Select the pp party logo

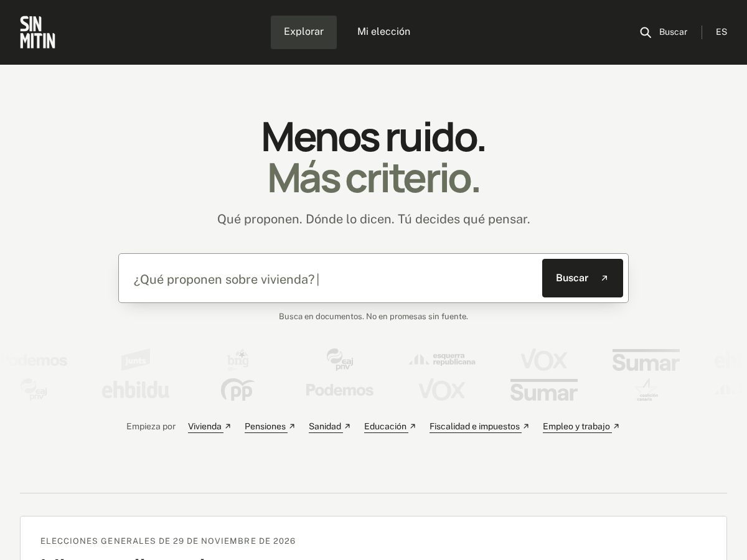pyautogui.click(x=238, y=390)
